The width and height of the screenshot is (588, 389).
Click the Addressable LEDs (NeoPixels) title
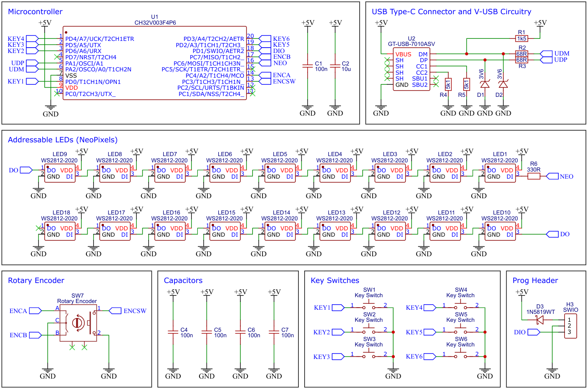click(63, 140)
